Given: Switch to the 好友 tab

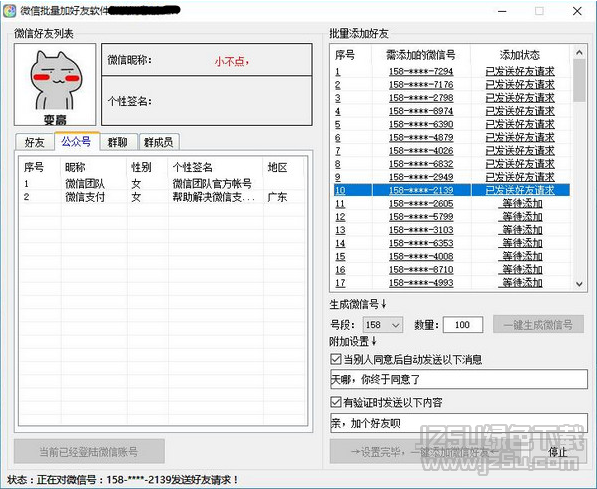Looking at the screenshot, I should (x=35, y=142).
